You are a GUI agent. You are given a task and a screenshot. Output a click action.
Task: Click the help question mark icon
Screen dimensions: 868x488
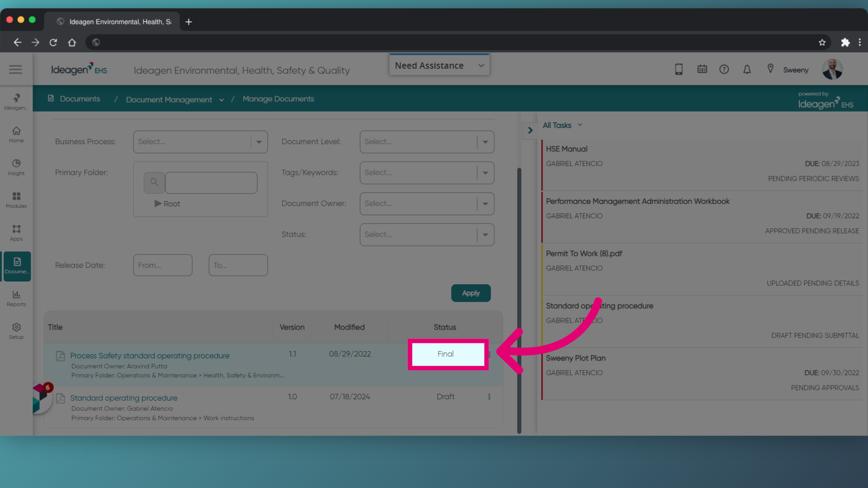click(x=724, y=69)
